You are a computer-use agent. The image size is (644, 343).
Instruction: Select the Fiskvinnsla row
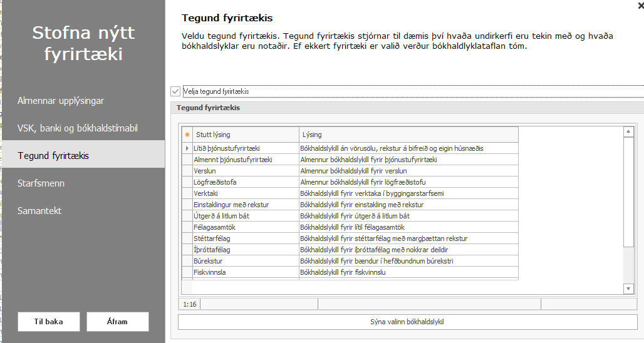pos(246,272)
